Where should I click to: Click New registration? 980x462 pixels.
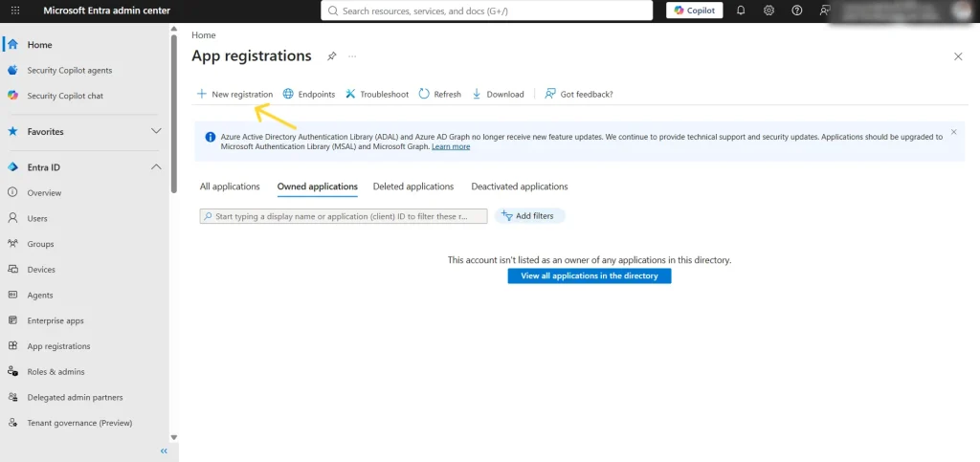coord(235,95)
